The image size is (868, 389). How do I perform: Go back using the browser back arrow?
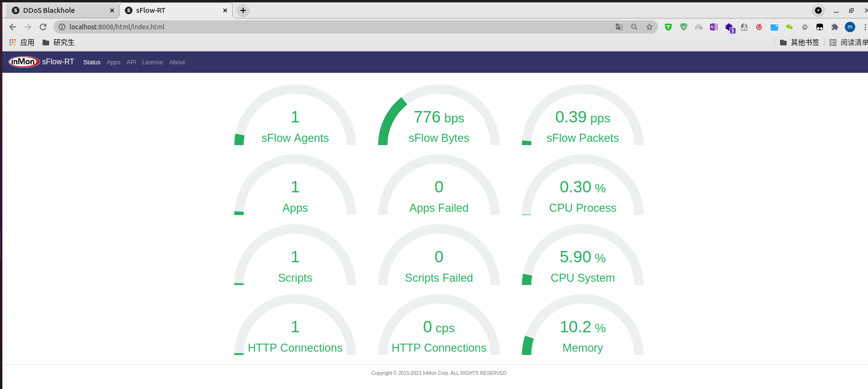(x=13, y=27)
